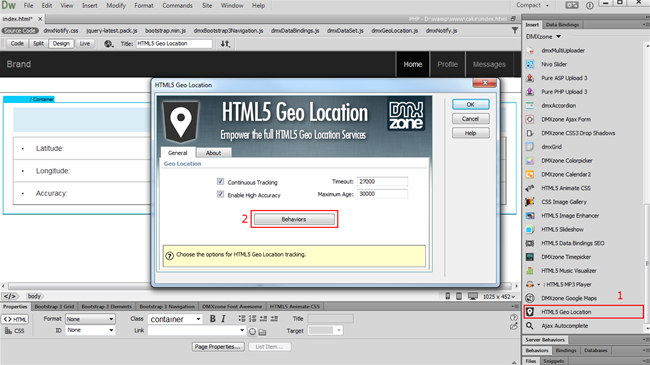
Task: Click the Page Properties button
Action: click(218, 347)
